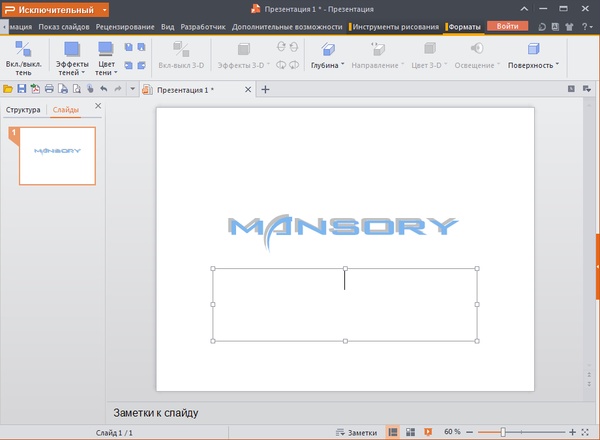Click the zoom slider in status bar

tap(503, 432)
